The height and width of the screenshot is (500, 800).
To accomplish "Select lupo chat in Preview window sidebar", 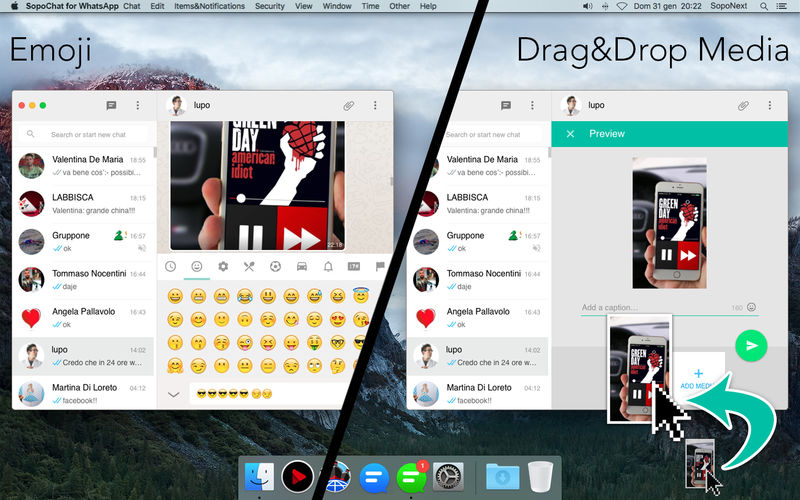I will 478,356.
